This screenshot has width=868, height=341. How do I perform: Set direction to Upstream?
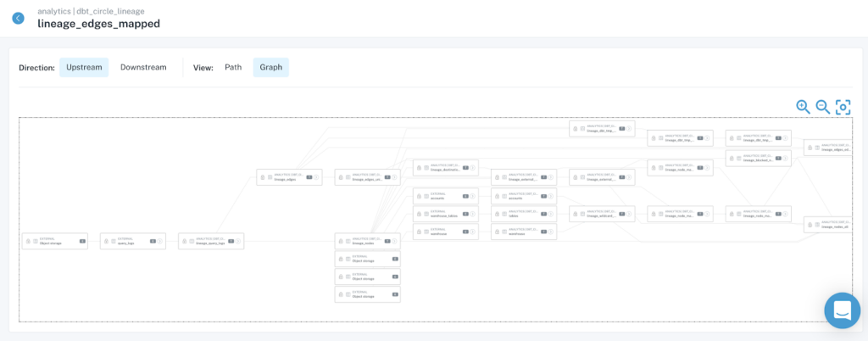(84, 67)
